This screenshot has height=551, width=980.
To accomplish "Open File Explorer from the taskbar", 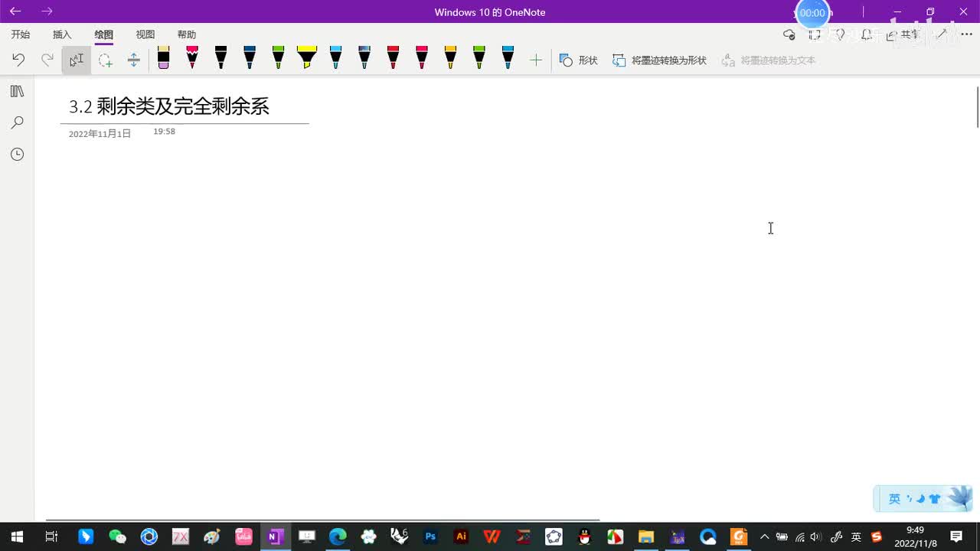I will pos(646,536).
